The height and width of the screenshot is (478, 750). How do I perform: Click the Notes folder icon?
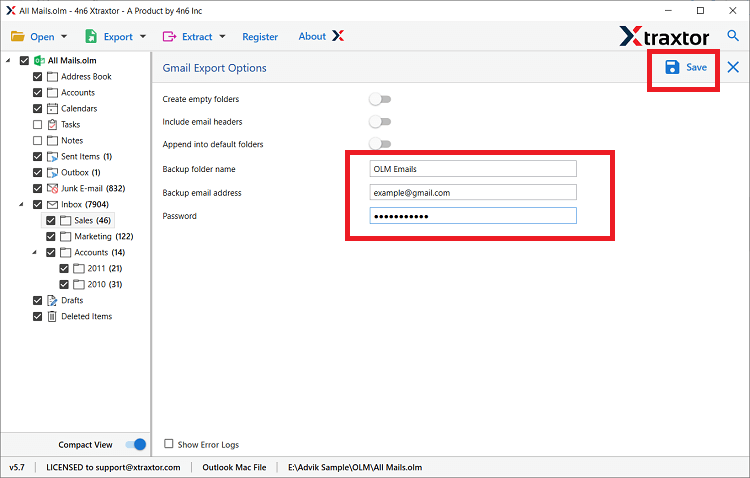click(53, 141)
